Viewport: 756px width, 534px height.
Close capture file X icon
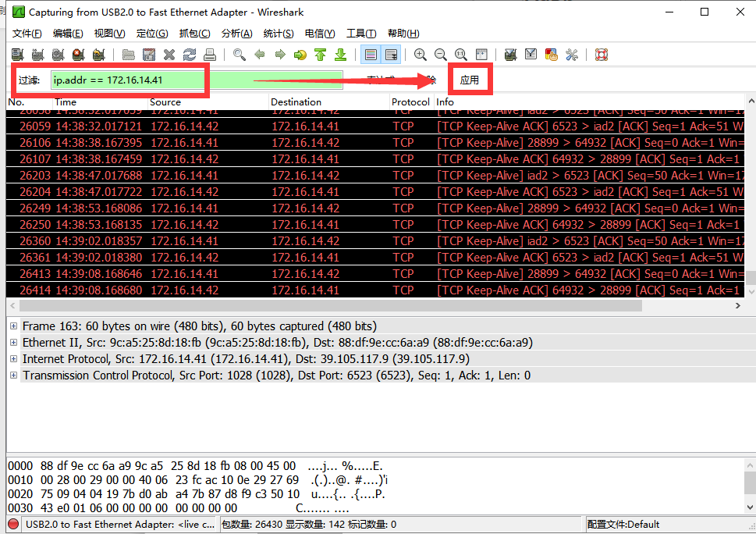pyautogui.click(x=169, y=55)
